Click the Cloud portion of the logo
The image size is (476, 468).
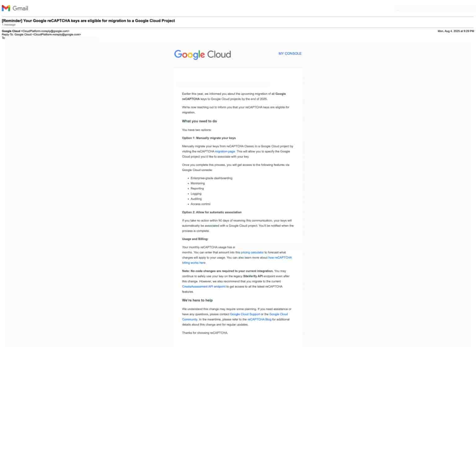pos(220,54)
